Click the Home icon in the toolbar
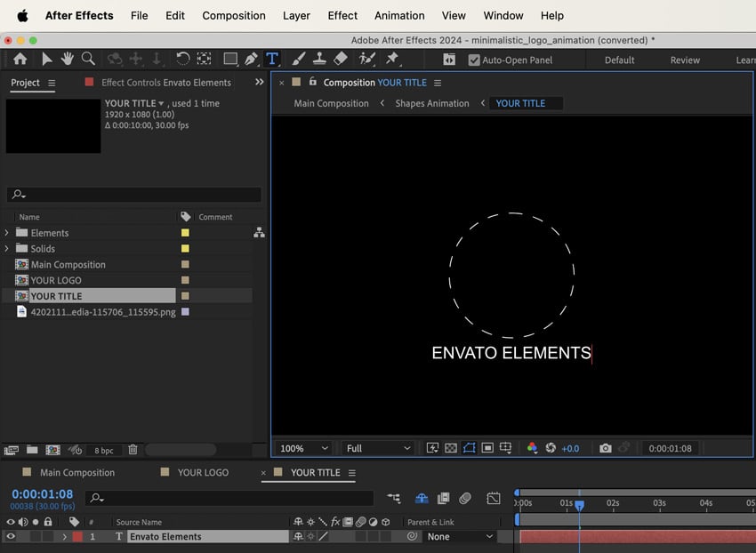Image resolution: width=756 pixels, height=553 pixels. pos(20,59)
